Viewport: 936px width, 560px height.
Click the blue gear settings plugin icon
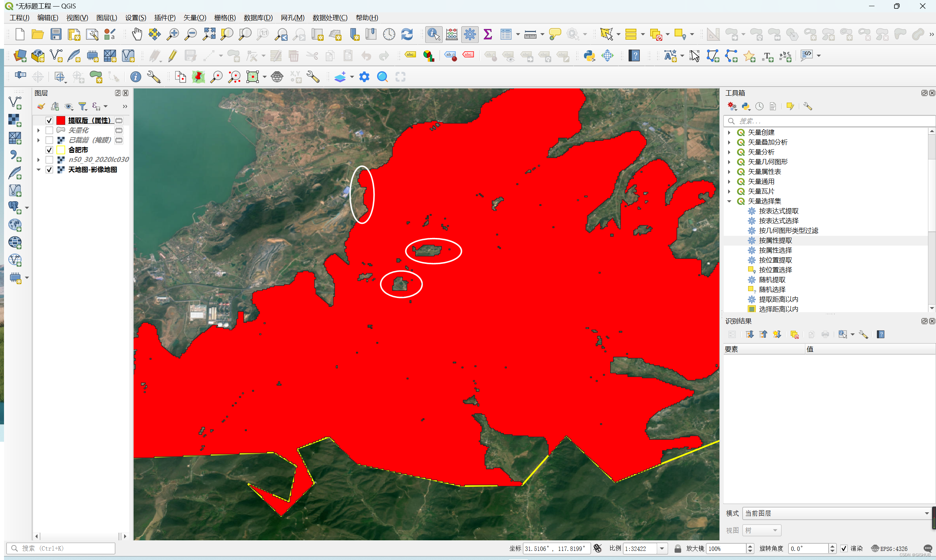click(x=364, y=77)
